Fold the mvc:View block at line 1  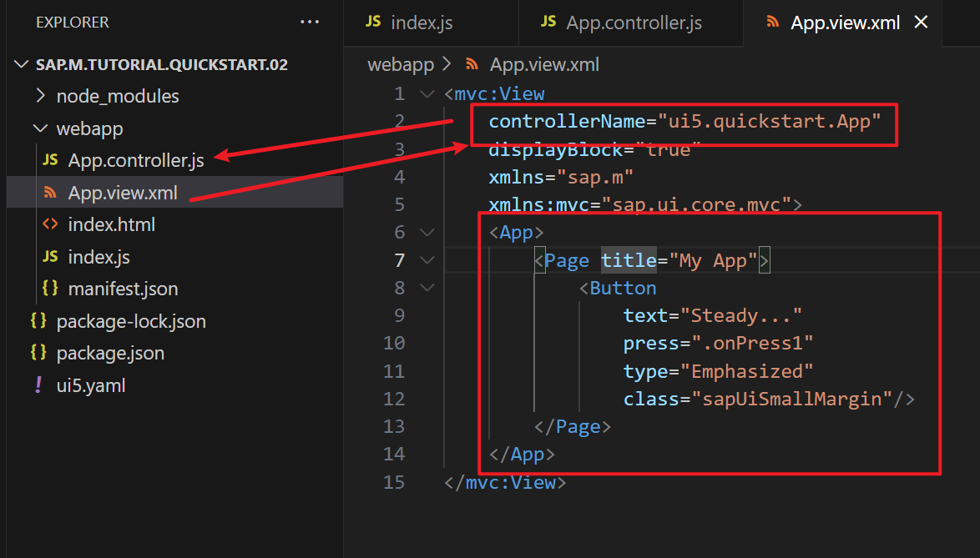(427, 94)
